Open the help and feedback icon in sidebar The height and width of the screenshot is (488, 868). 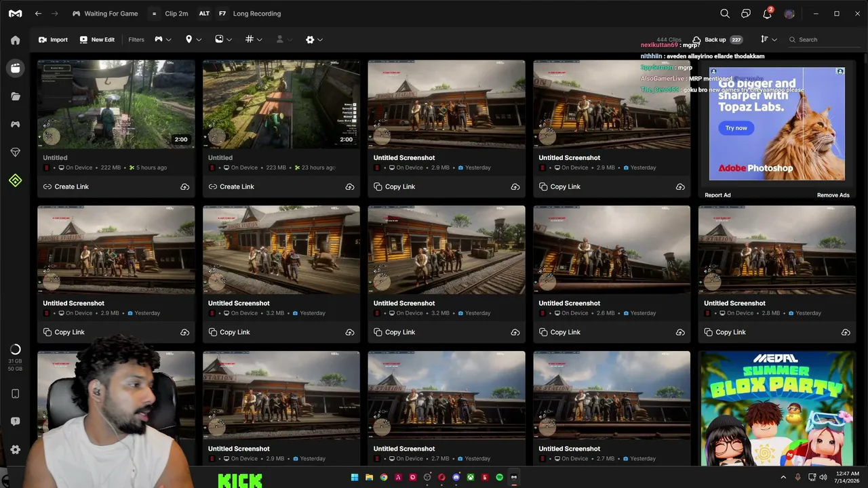pos(15,422)
